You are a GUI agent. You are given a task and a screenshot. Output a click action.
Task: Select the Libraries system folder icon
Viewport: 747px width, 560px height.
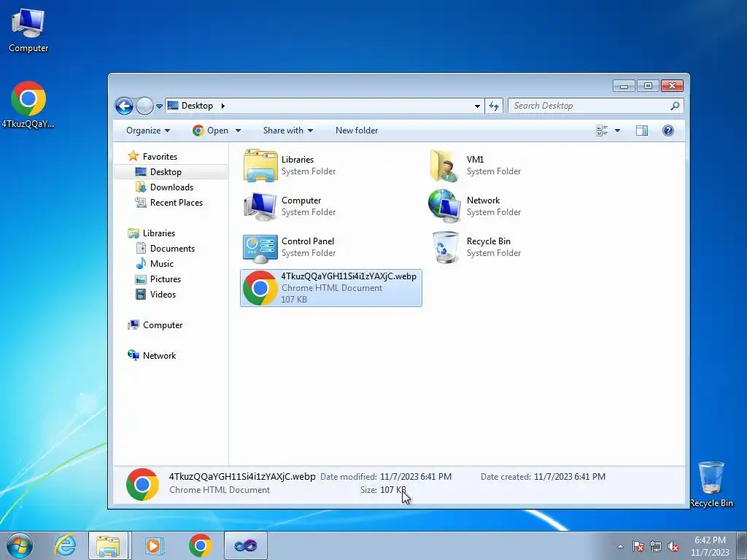pyautogui.click(x=260, y=166)
